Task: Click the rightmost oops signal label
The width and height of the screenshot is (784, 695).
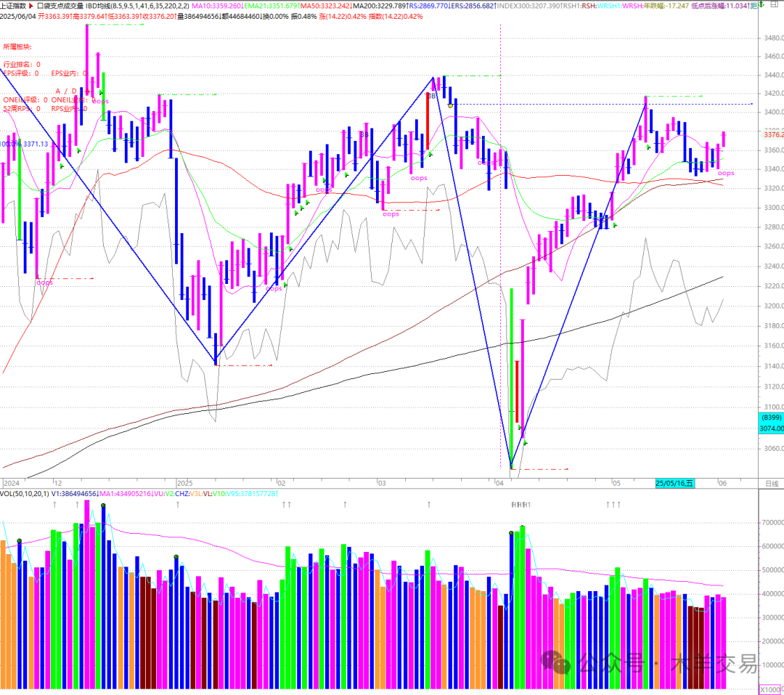Action: (726, 173)
